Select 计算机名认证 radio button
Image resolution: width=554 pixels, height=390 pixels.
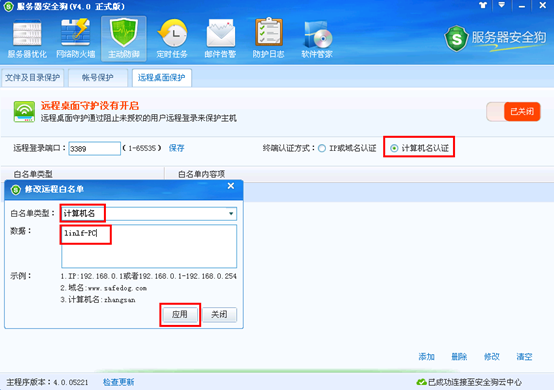tap(394, 148)
